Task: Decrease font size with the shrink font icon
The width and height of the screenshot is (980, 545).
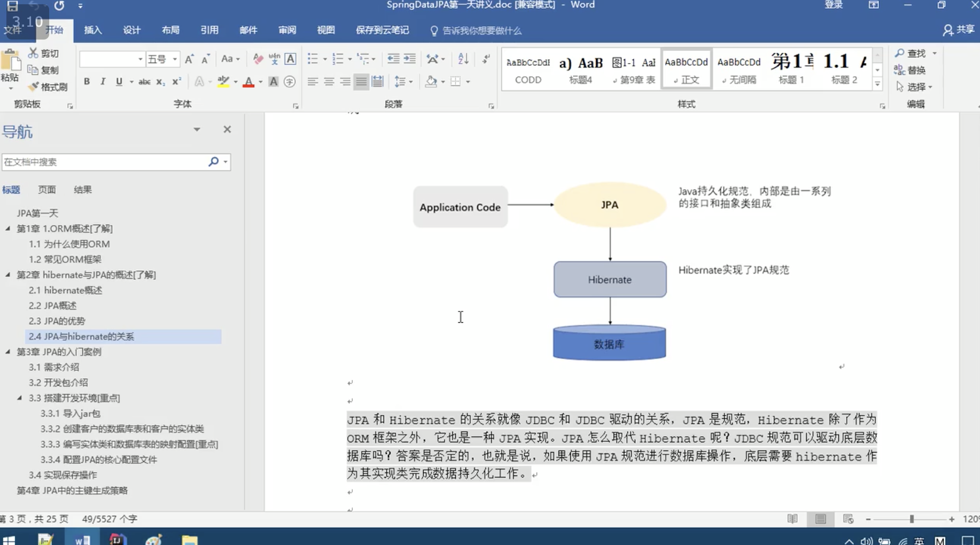Action: (206, 59)
